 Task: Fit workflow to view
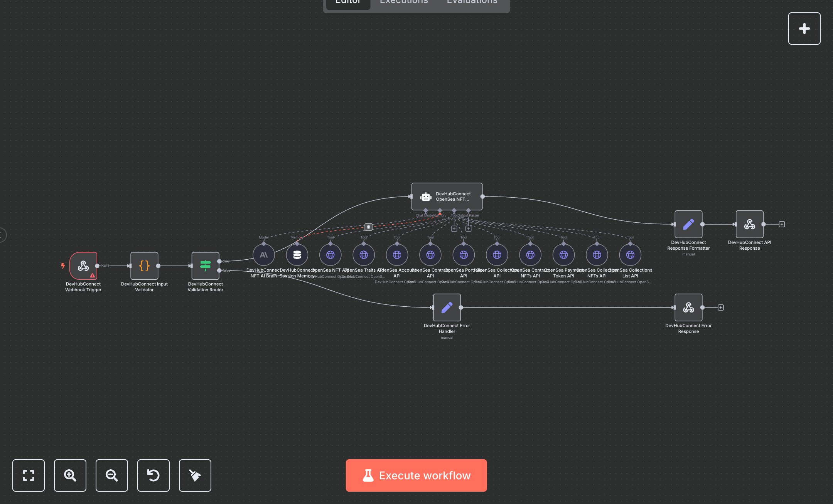click(x=29, y=475)
